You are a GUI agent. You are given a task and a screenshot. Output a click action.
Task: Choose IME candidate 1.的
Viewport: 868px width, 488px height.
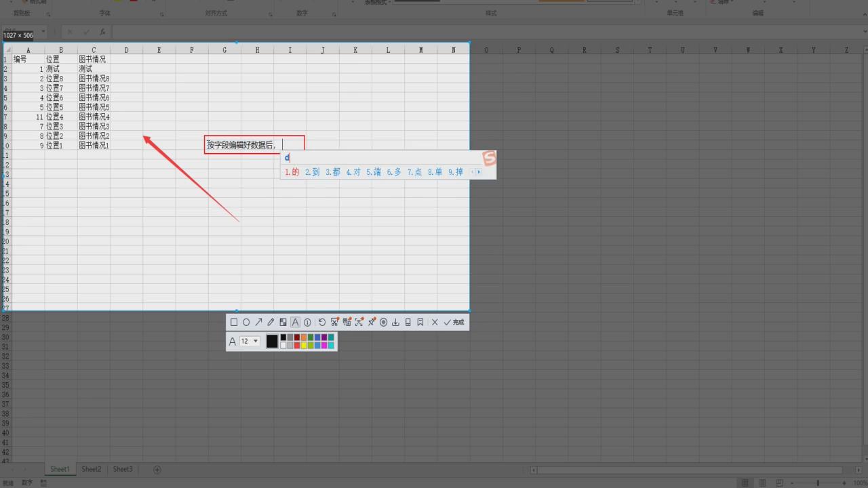pos(292,172)
